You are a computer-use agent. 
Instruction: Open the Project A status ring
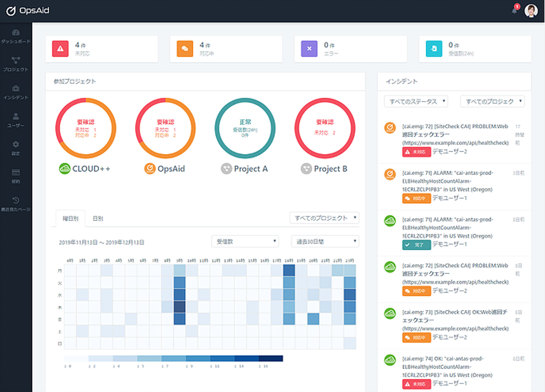tap(245, 128)
